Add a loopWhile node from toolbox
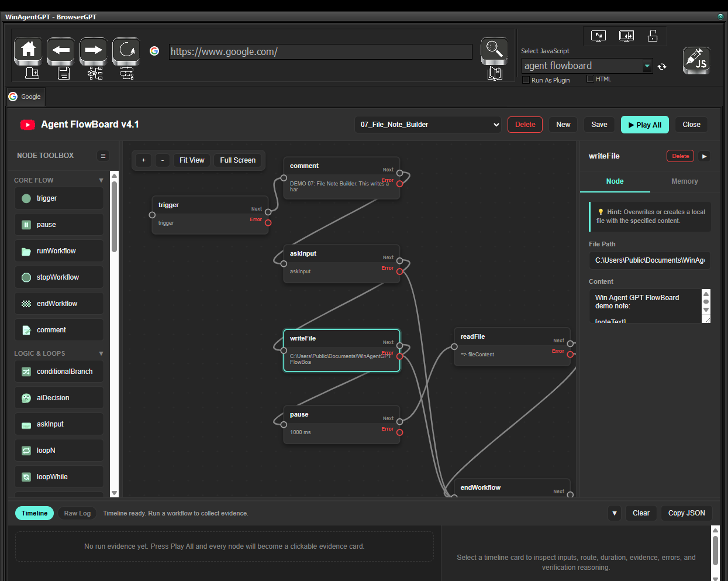 coord(59,477)
